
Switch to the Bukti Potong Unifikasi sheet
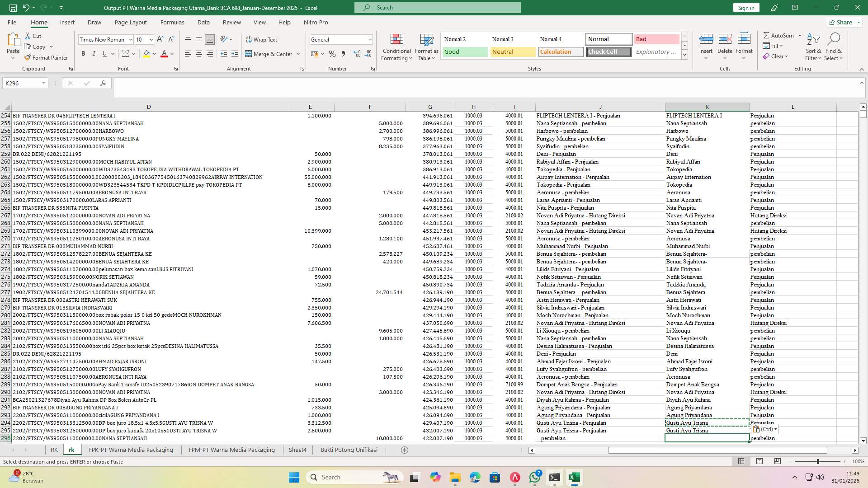click(349, 450)
